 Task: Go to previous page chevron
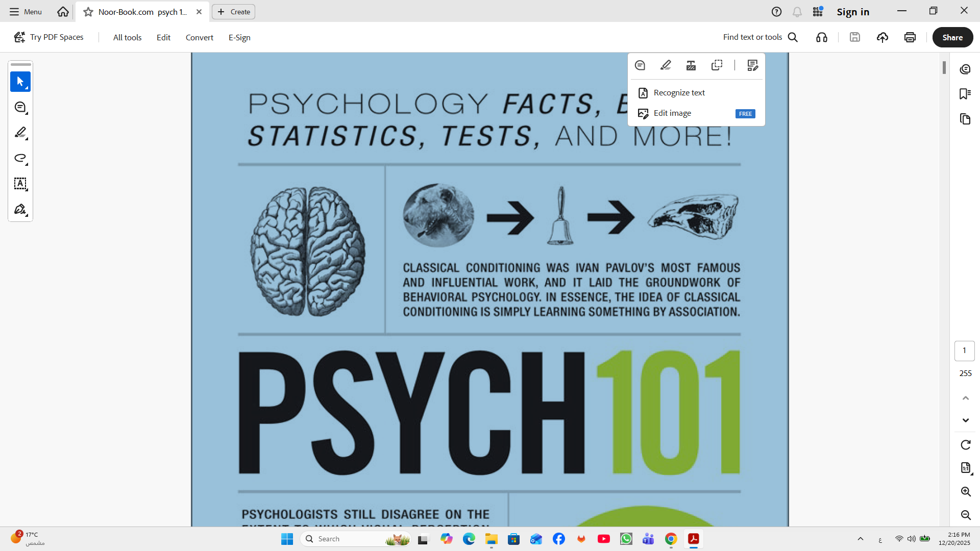[965, 398]
